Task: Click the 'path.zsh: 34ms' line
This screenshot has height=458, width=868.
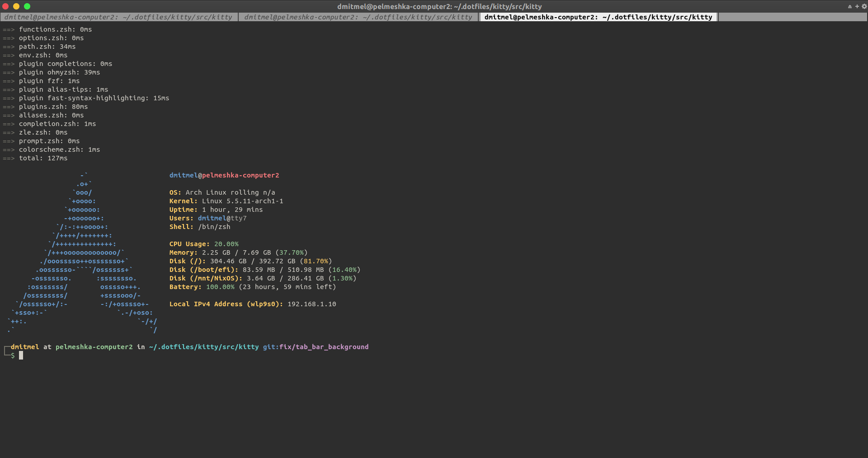Action: (39, 47)
